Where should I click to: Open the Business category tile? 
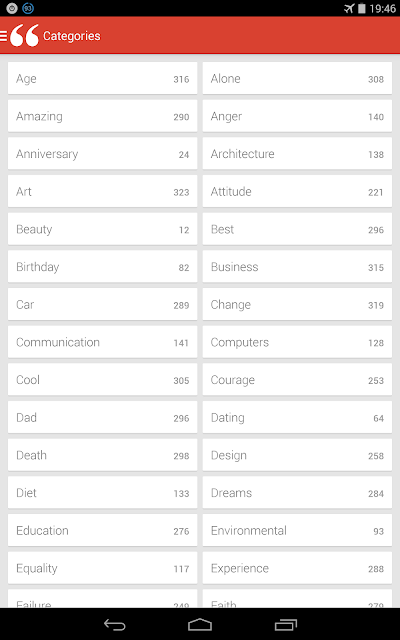(297, 267)
